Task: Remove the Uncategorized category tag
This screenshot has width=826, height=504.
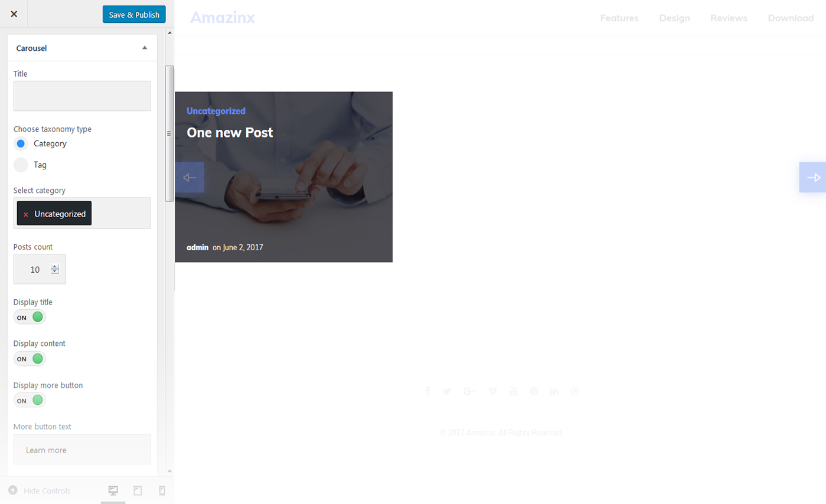Action: pyautogui.click(x=25, y=214)
